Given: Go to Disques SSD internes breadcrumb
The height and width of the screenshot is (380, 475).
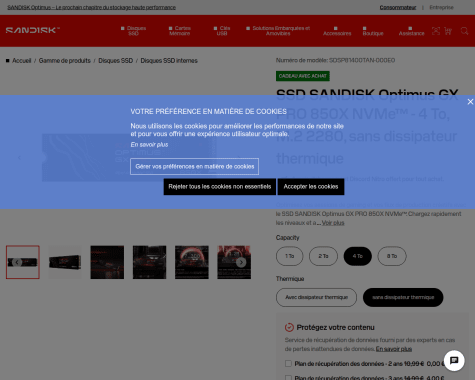Looking at the screenshot, I should coord(169,61).
